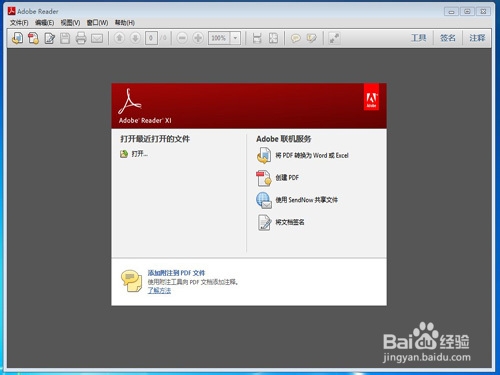Click the sign document page icon
The height and width of the screenshot is (375, 500).
(264, 223)
